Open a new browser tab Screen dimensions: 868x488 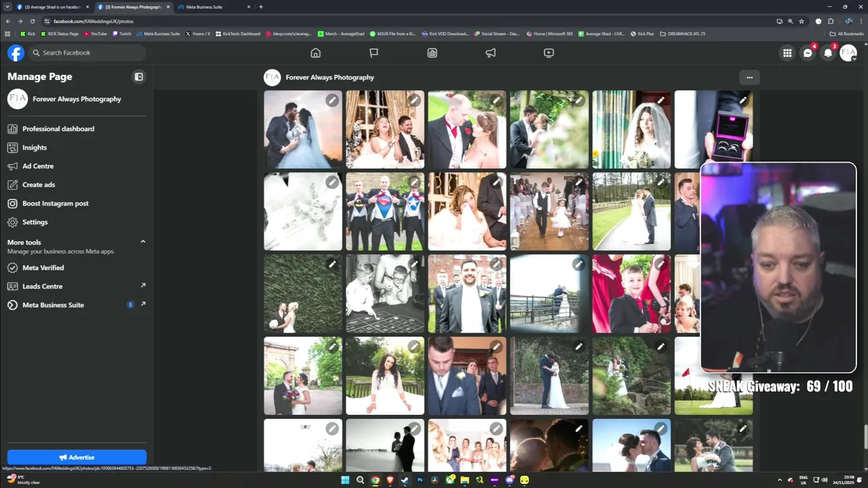tap(261, 7)
